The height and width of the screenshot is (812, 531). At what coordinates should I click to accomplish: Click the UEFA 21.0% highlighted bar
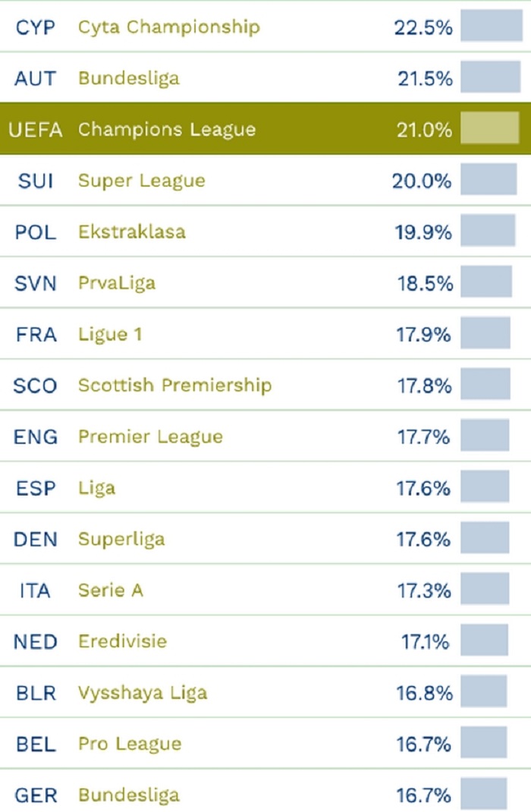489,128
